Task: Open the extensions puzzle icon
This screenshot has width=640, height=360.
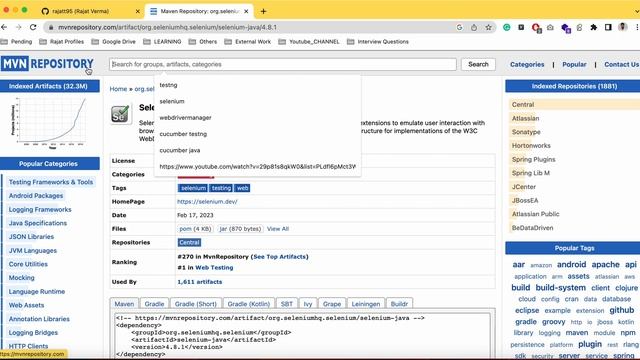Action: point(593,27)
